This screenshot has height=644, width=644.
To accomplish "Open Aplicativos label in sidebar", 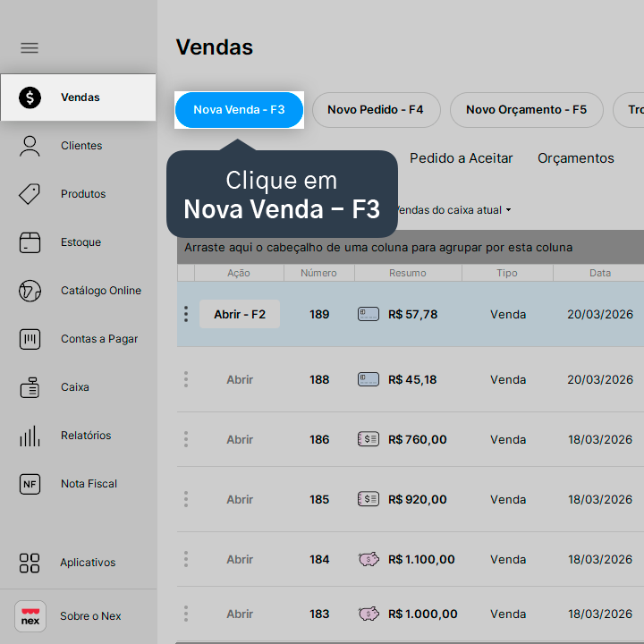I will pyautogui.click(x=88, y=563).
